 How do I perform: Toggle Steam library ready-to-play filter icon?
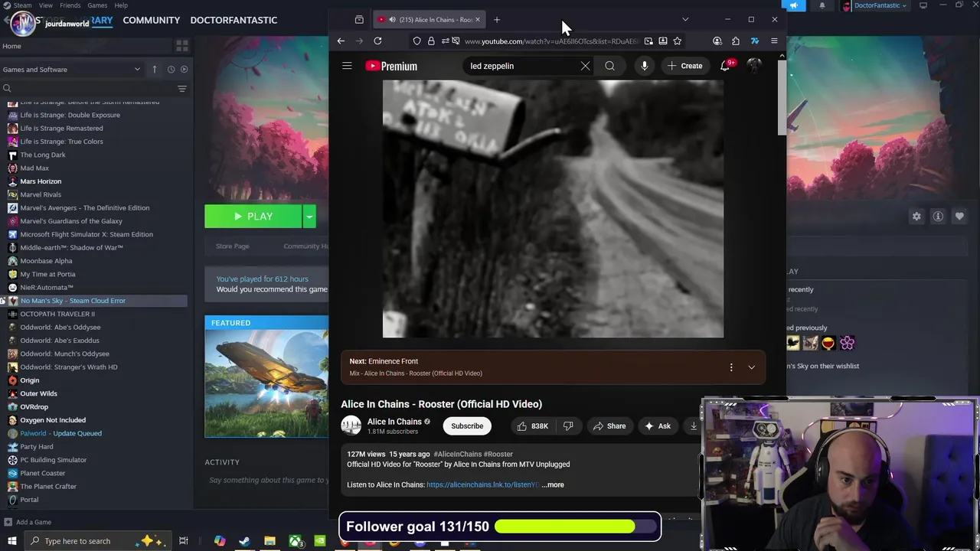pyautogui.click(x=184, y=69)
